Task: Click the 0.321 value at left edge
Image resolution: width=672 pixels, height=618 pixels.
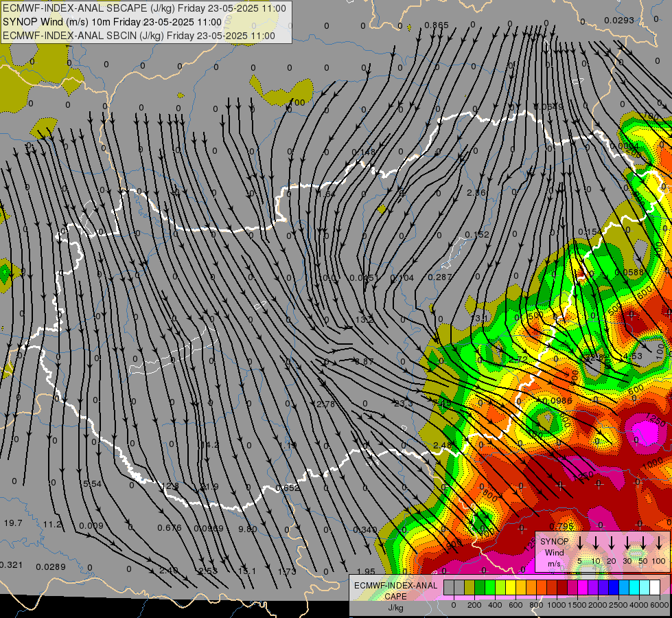Action: (11, 565)
